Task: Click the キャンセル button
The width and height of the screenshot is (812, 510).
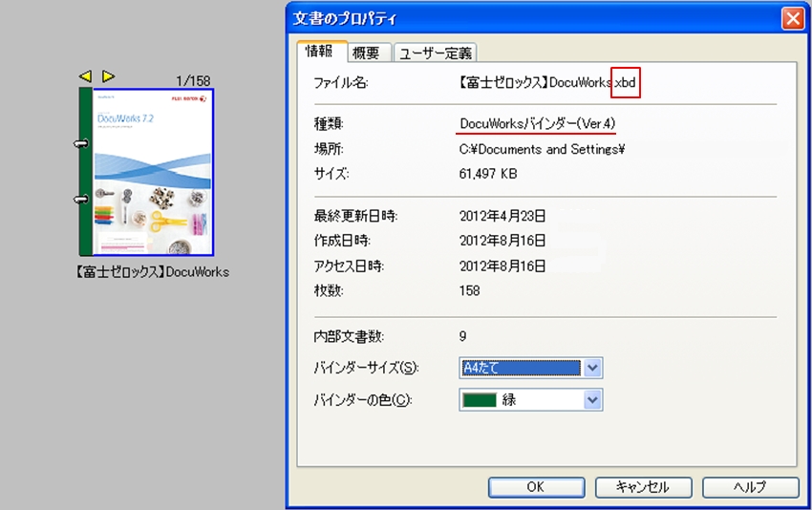Action: click(643, 487)
